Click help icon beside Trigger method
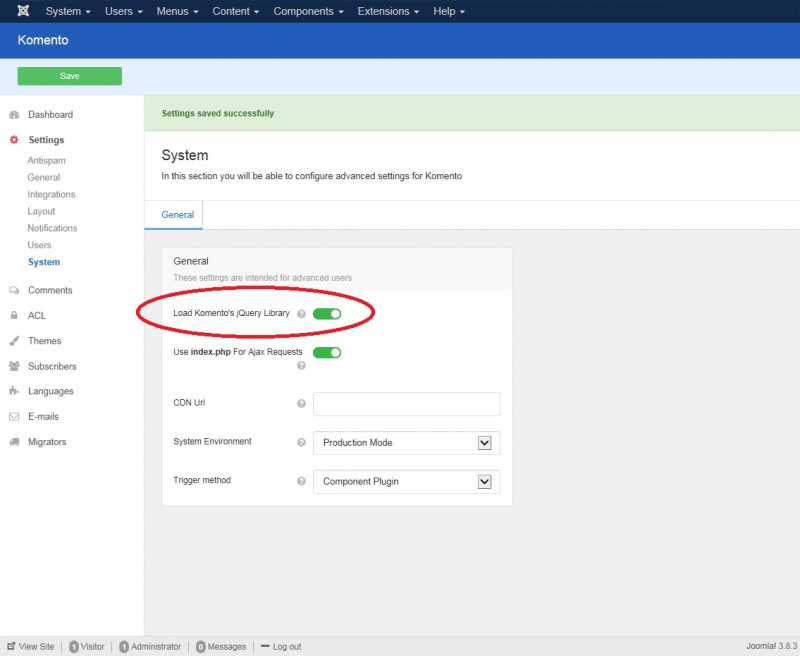The image size is (800, 656). 301,481
